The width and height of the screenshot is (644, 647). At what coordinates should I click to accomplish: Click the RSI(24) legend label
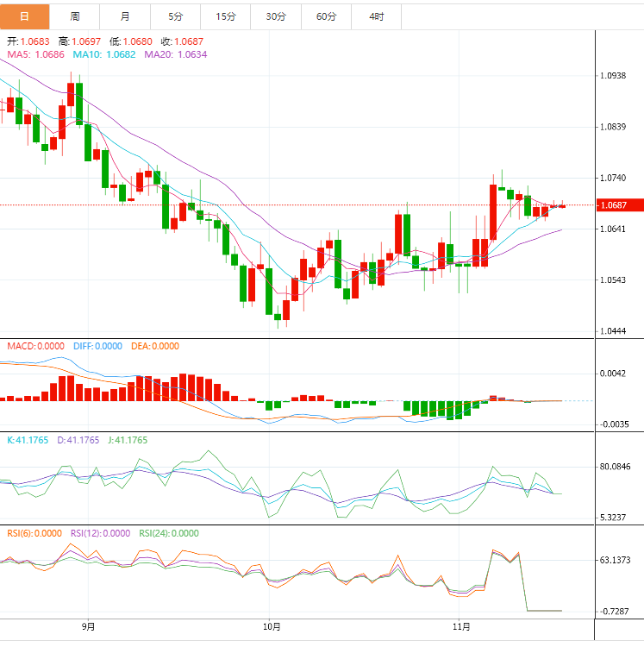(x=168, y=533)
